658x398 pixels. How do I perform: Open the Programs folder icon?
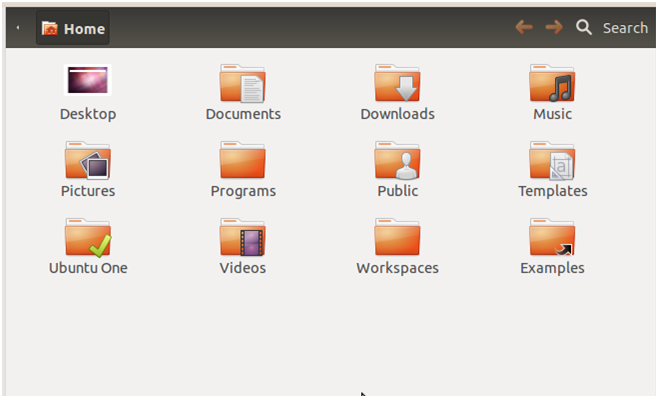(243, 160)
